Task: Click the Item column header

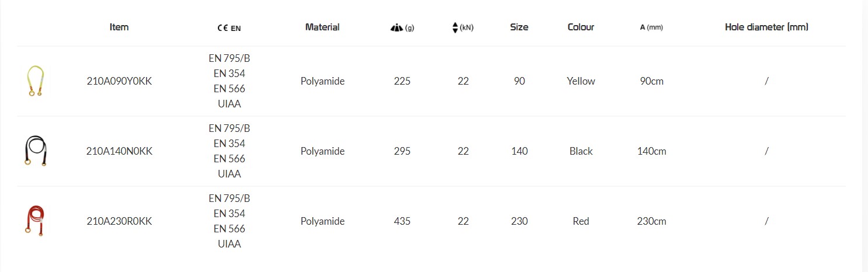Action: pyautogui.click(x=119, y=27)
